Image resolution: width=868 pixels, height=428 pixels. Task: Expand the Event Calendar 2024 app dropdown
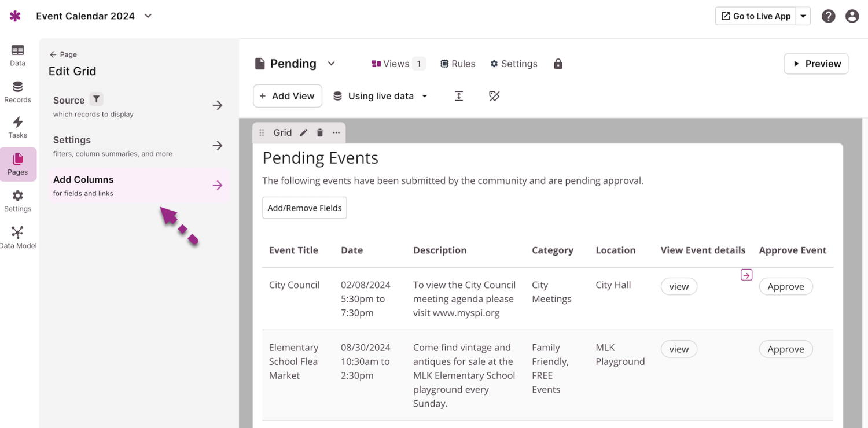point(148,16)
